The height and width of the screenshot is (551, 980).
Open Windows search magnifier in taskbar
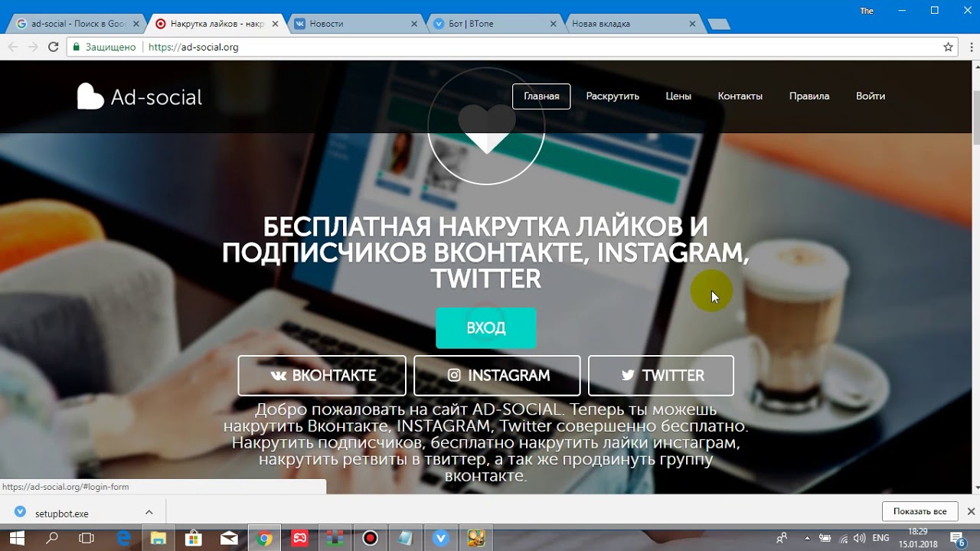tap(52, 538)
